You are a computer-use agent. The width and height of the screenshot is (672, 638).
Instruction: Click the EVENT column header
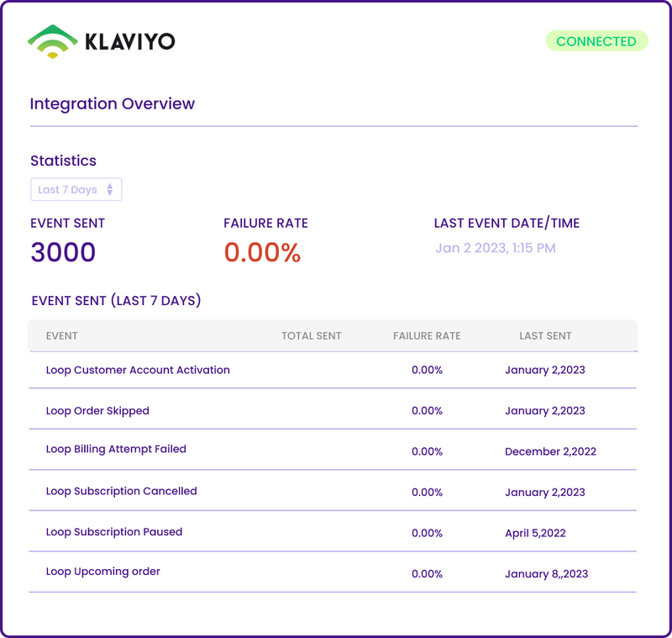point(61,336)
